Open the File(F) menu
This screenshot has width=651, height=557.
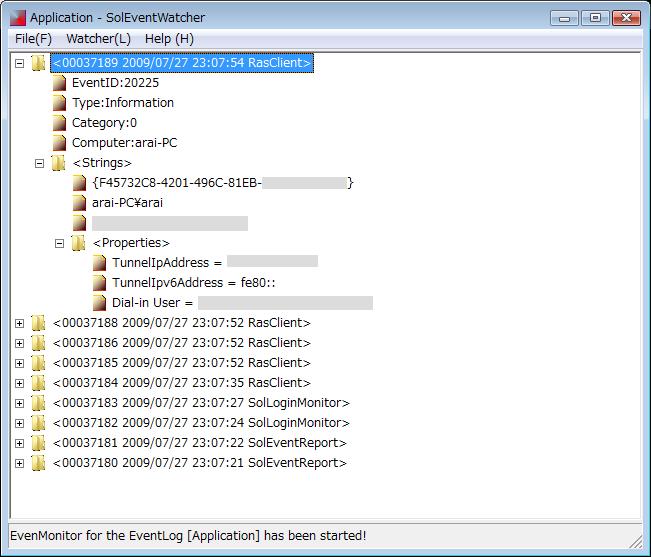(33, 39)
